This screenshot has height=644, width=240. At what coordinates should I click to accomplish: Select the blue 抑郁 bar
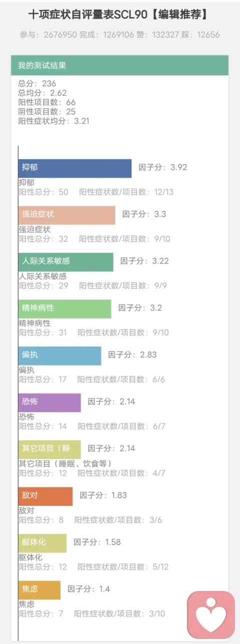pyautogui.click(x=75, y=168)
